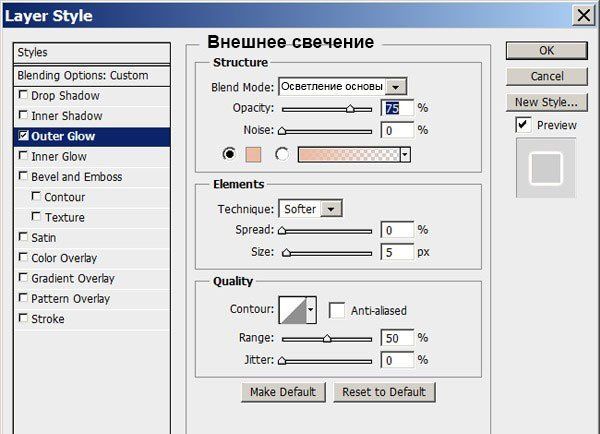This screenshot has height=434, width=600.
Task: Select the Outer Glow row label
Action: pos(63,136)
